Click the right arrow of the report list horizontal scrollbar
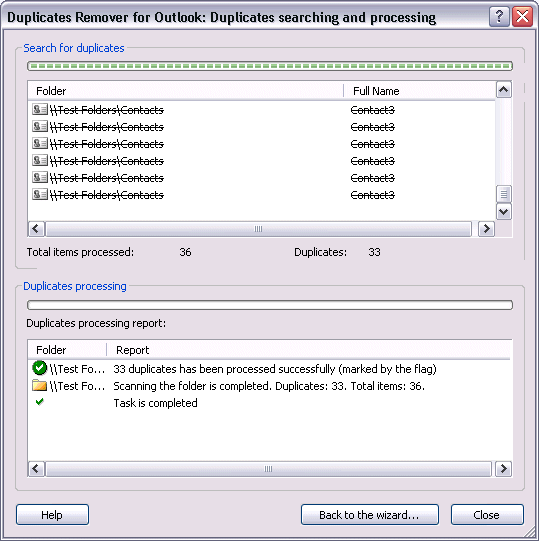The height and width of the screenshot is (541, 539). (x=503, y=469)
